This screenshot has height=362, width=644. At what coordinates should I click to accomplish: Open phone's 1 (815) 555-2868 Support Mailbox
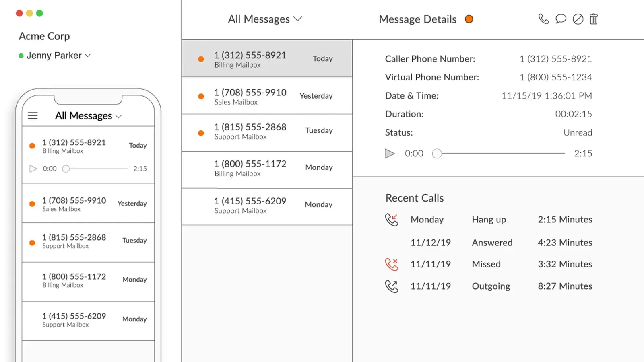point(88,243)
